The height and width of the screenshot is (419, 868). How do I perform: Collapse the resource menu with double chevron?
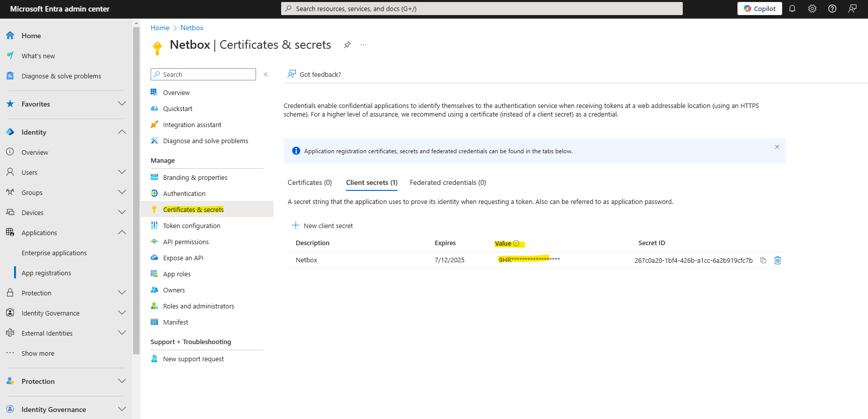pyautogui.click(x=266, y=74)
